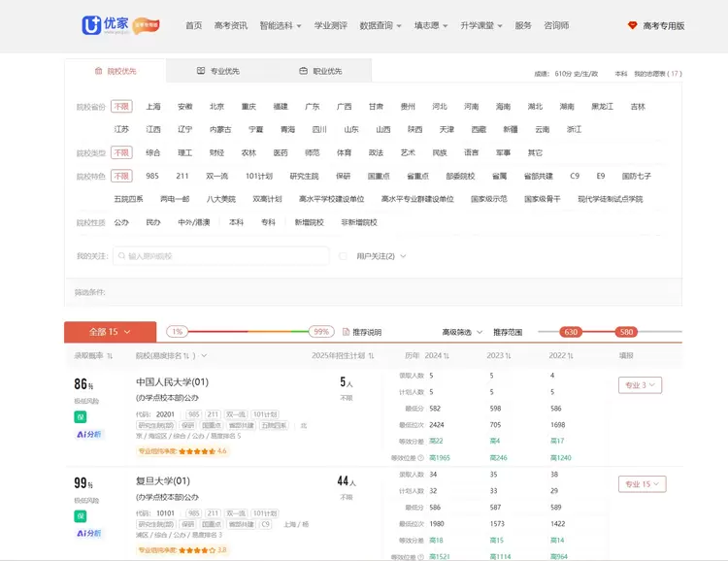Open the 高级筛选 dropdown
The height and width of the screenshot is (561, 728).
pos(462,332)
